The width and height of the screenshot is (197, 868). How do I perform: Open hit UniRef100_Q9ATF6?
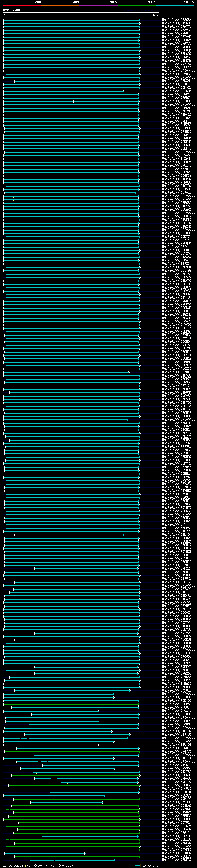tap(176, 26)
